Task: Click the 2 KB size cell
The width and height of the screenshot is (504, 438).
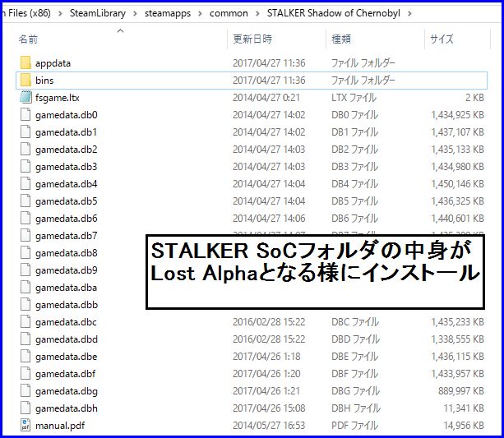Action: click(x=474, y=98)
